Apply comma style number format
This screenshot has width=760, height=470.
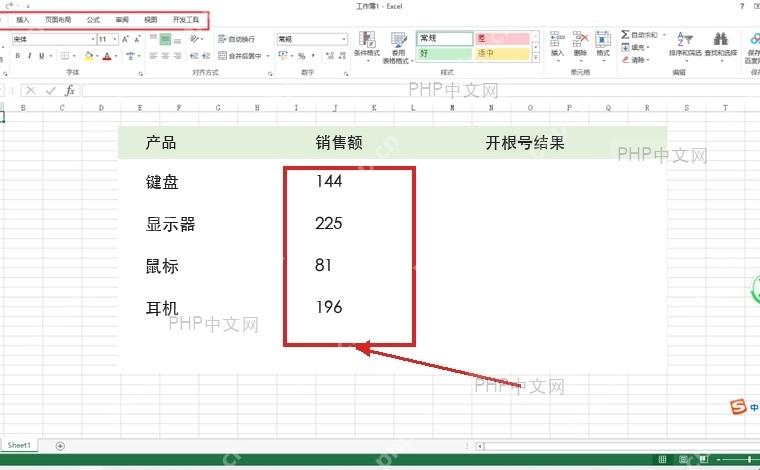click(314, 56)
